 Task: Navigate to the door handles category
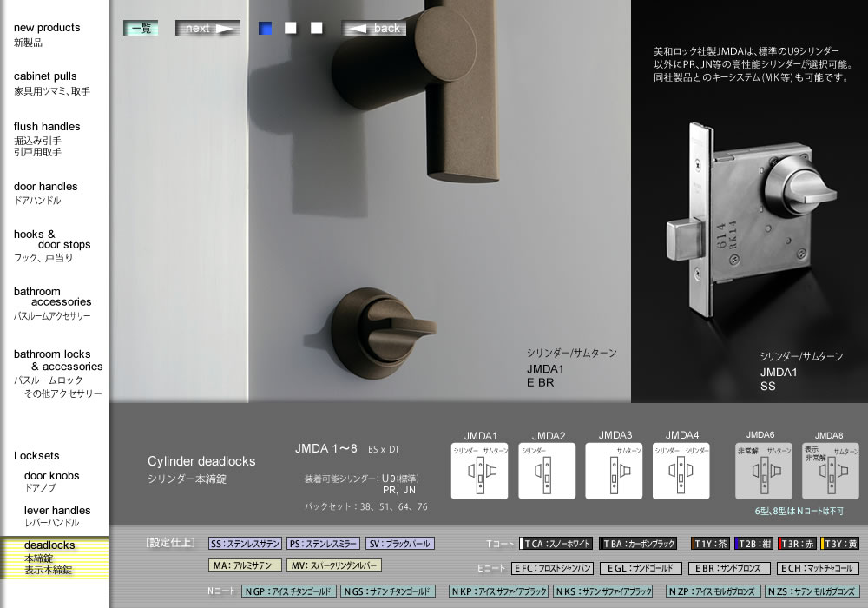click(x=45, y=187)
